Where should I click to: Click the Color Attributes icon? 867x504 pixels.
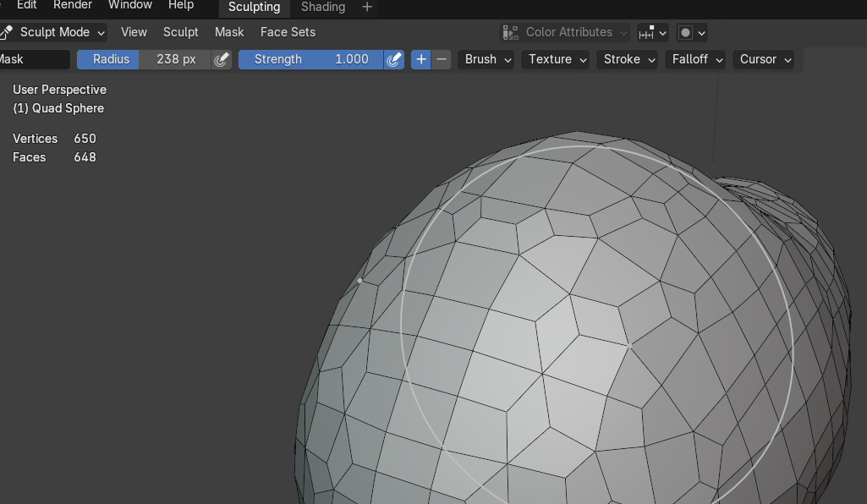coord(511,33)
